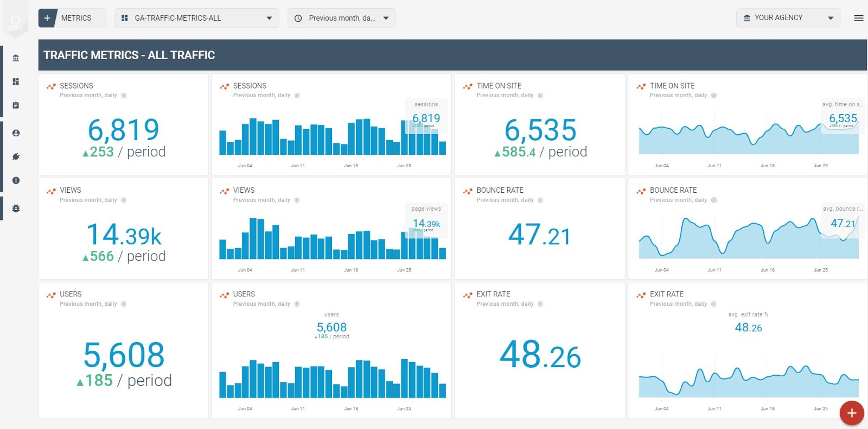Click the trend icon on the SESSIONS bar chart widget
The width and height of the screenshot is (868, 429).
pos(225,86)
